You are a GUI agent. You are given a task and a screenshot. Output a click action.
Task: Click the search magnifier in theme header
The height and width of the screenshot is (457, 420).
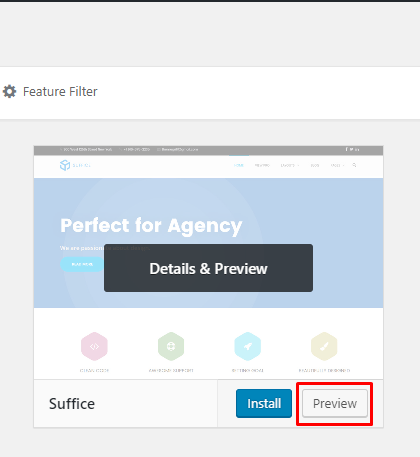354,165
